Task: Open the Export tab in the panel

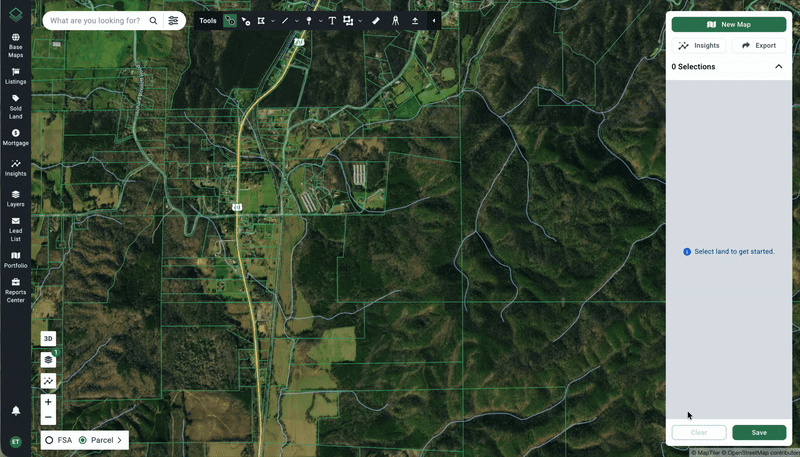Action: [758, 46]
